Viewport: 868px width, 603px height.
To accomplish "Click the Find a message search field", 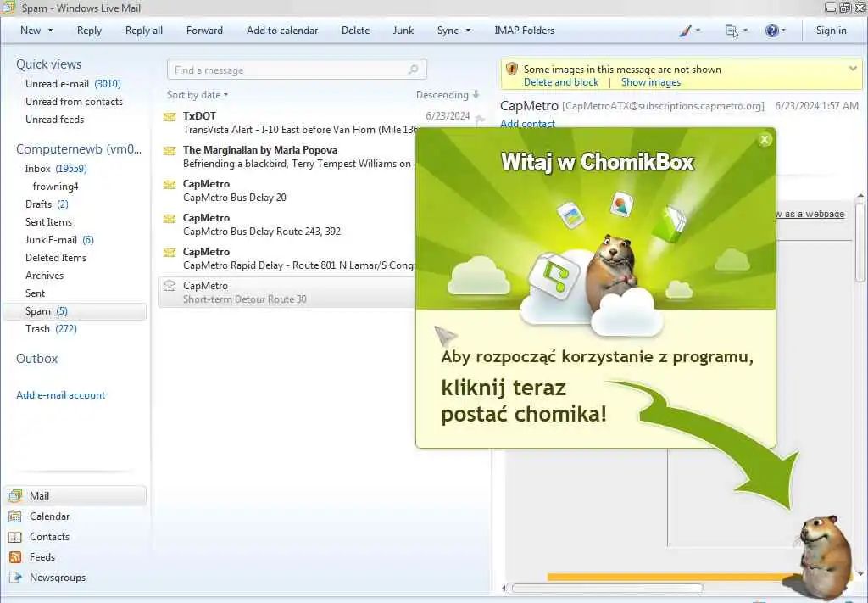I will (297, 70).
